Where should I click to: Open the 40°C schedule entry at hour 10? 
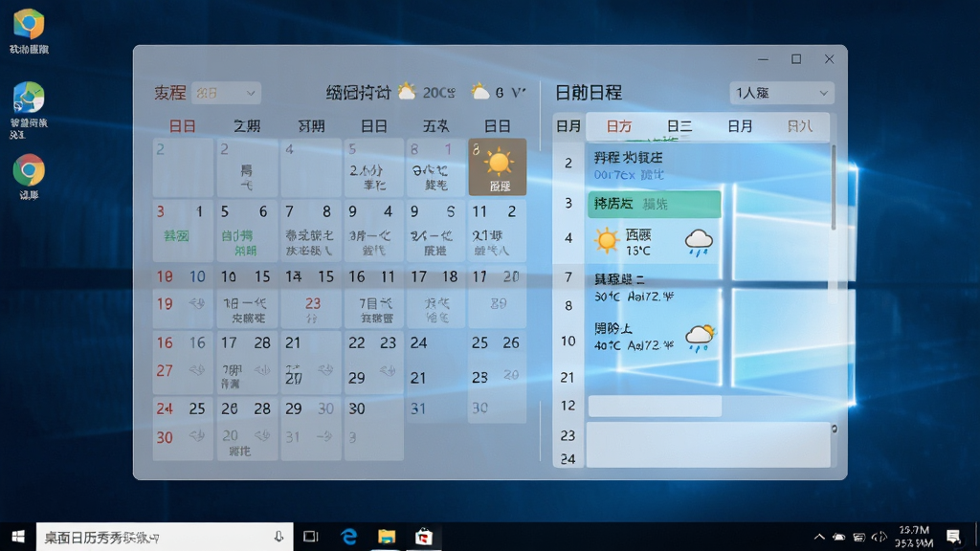(x=655, y=338)
